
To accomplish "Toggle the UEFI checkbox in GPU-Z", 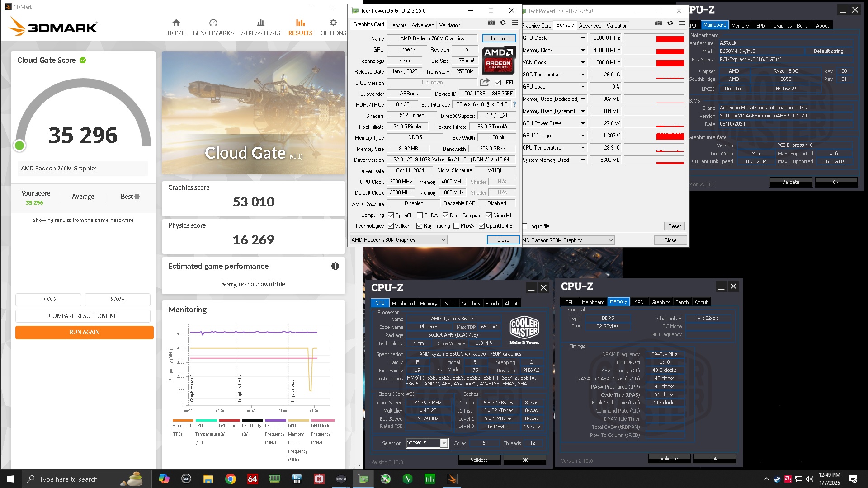I will coord(498,83).
